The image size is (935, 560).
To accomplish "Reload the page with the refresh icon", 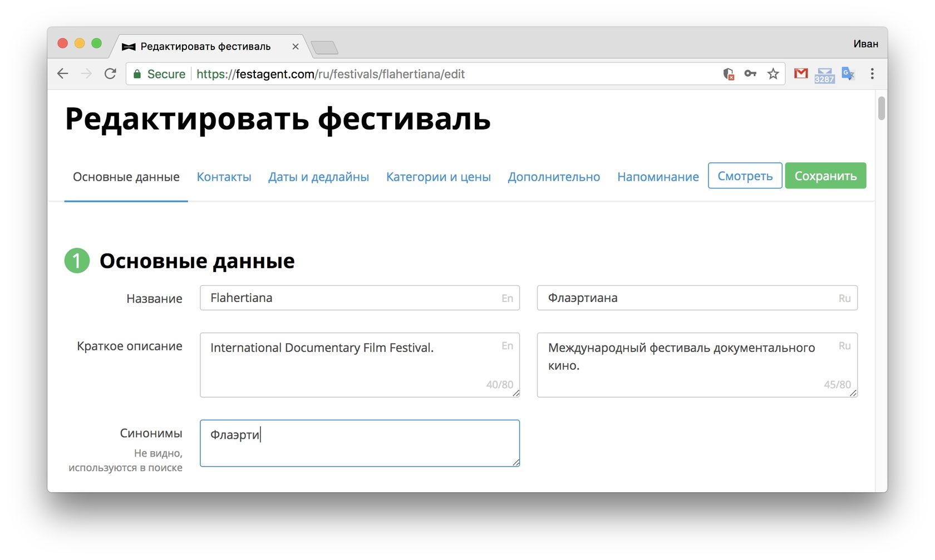I will click(110, 74).
